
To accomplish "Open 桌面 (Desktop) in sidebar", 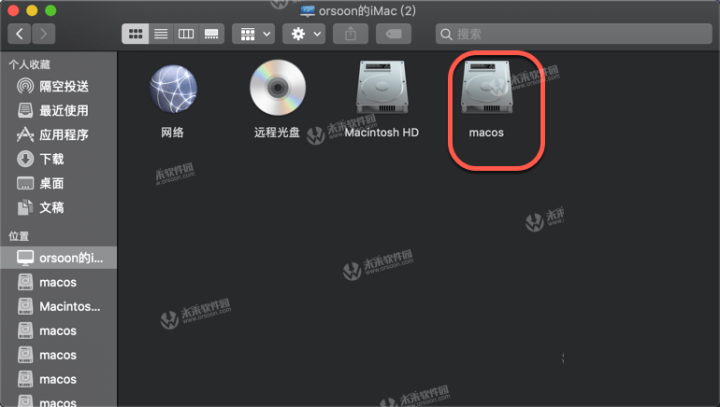I will (58, 184).
